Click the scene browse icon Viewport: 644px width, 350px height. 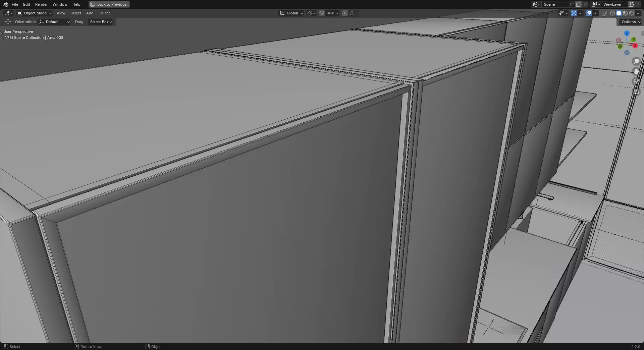536,4
